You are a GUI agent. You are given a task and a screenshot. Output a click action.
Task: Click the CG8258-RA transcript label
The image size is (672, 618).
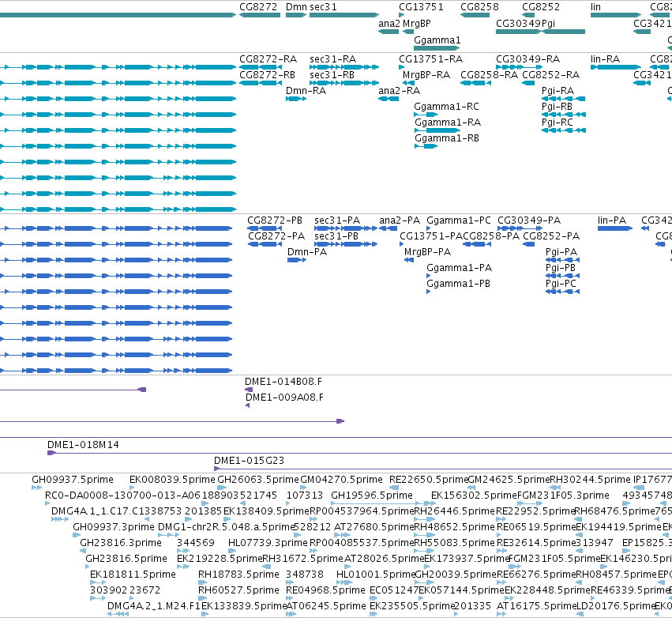point(489,74)
